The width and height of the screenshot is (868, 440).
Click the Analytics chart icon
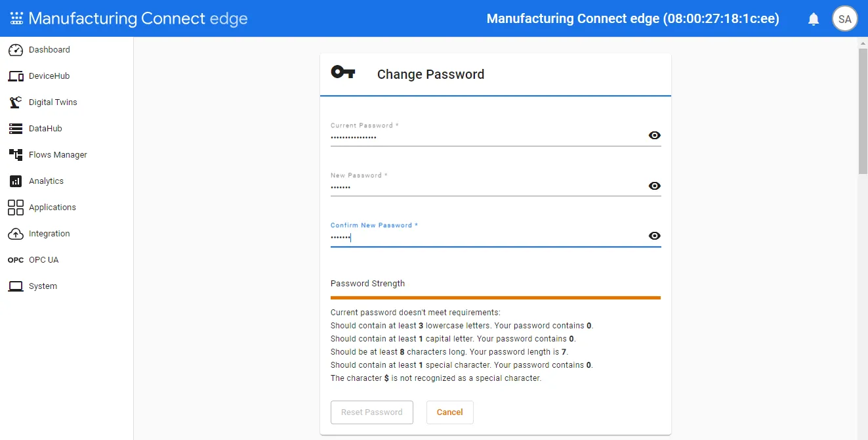[x=16, y=181]
